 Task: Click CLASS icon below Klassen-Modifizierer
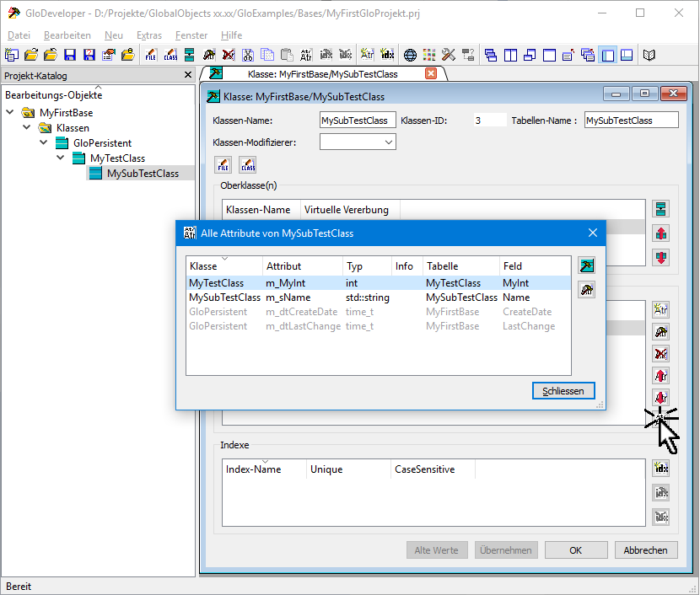pyautogui.click(x=248, y=165)
